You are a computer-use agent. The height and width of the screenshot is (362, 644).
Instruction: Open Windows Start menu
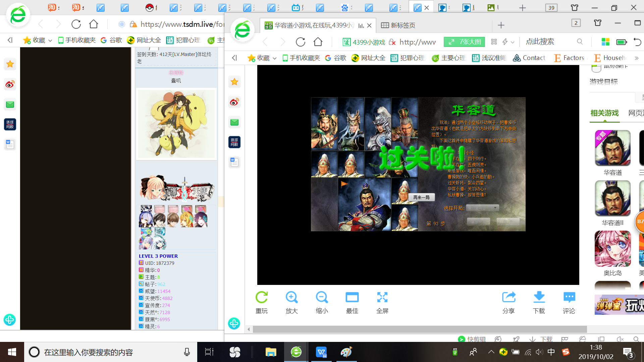[x=12, y=352]
